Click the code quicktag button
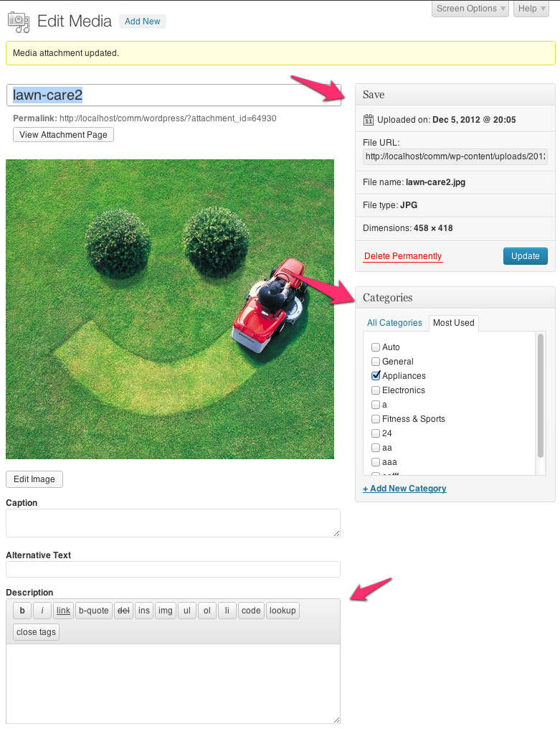Image resolution: width=560 pixels, height=729 pixels. click(251, 611)
